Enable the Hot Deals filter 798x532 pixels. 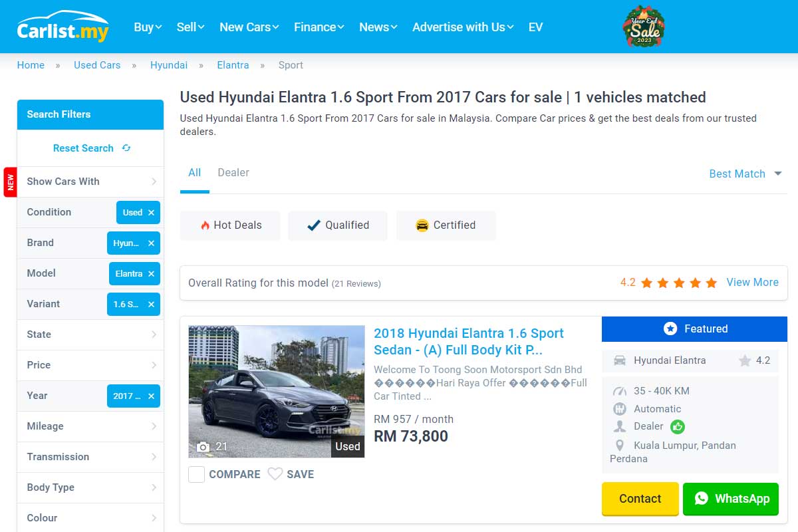[230, 225]
